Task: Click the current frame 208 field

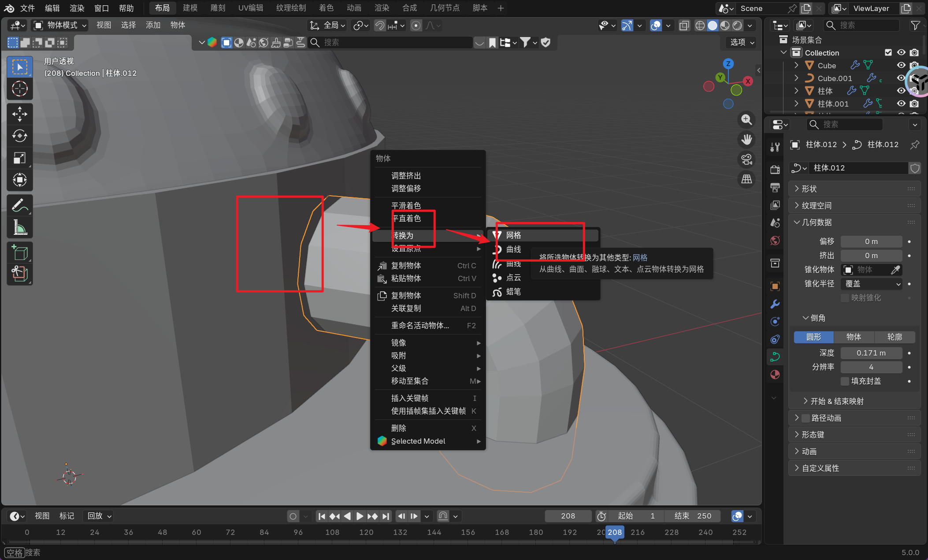Action: tap(568, 516)
